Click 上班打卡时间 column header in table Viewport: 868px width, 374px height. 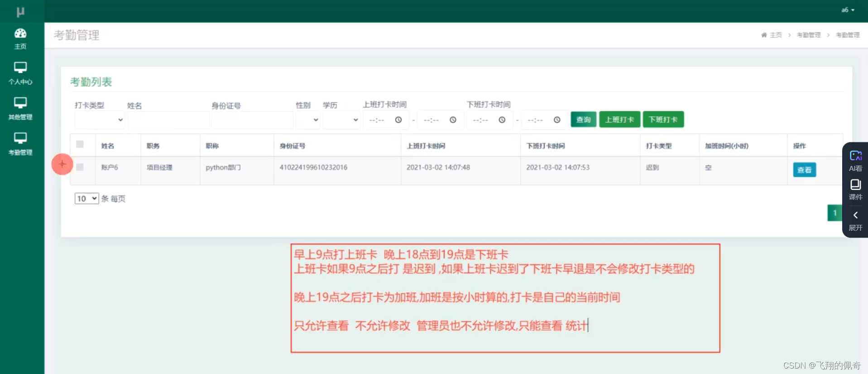click(x=426, y=146)
